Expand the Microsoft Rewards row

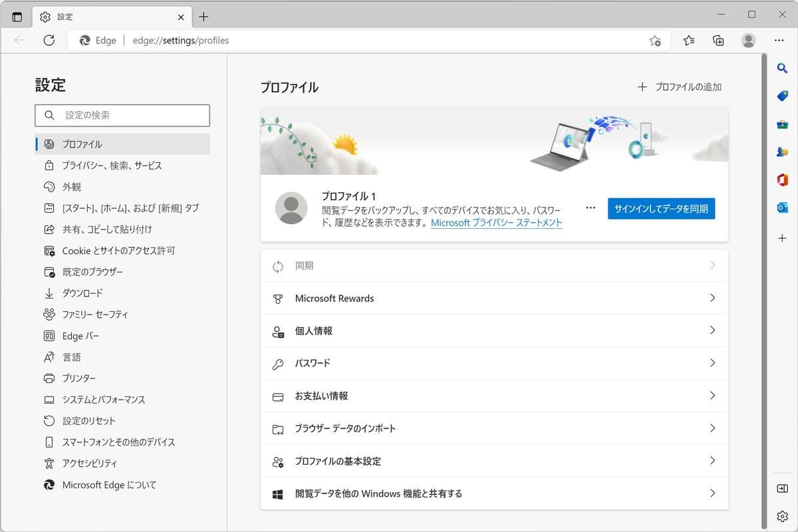(x=494, y=299)
